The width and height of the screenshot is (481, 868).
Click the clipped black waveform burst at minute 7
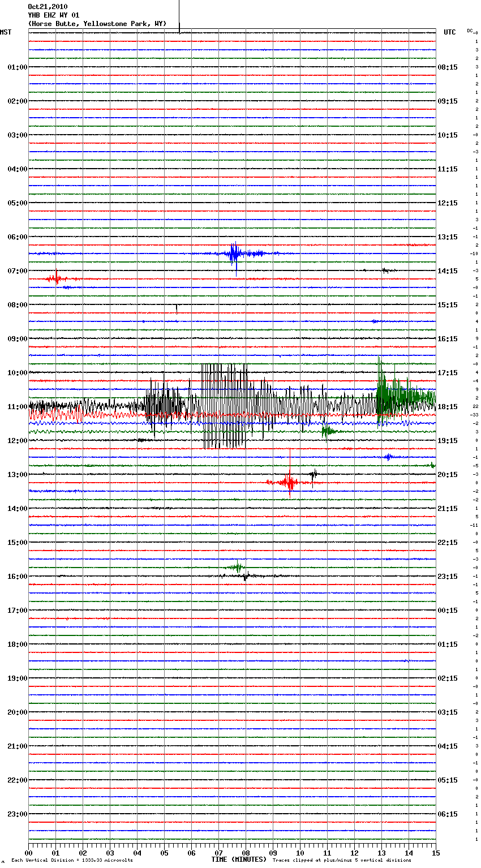(x=225, y=406)
